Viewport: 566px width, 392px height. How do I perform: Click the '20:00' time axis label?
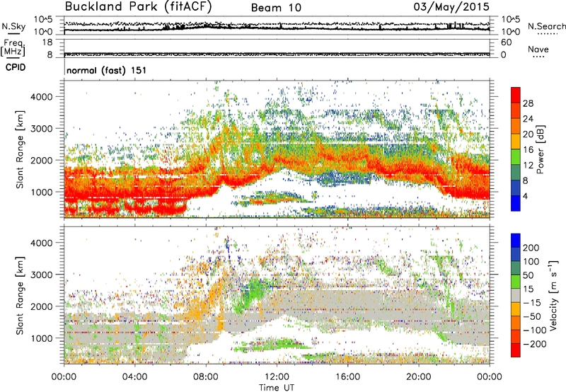tap(419, 377)
